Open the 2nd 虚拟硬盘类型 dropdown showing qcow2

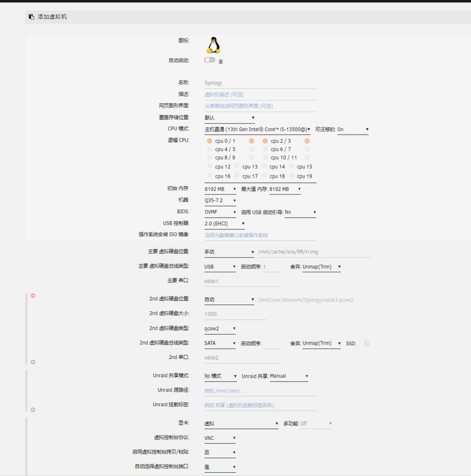pos(220,329)
